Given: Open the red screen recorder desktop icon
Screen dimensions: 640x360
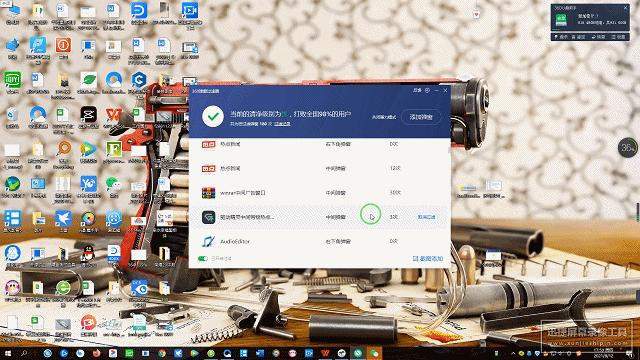Looking at the screenshot, I should tap(88, 322).
